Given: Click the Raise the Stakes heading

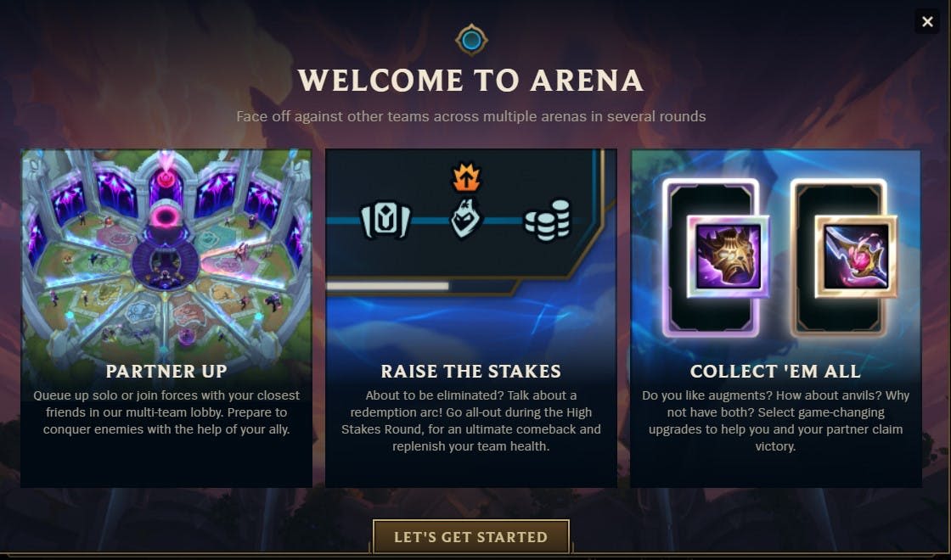Looking at the screenshot, I should click(x=470, y=371).
